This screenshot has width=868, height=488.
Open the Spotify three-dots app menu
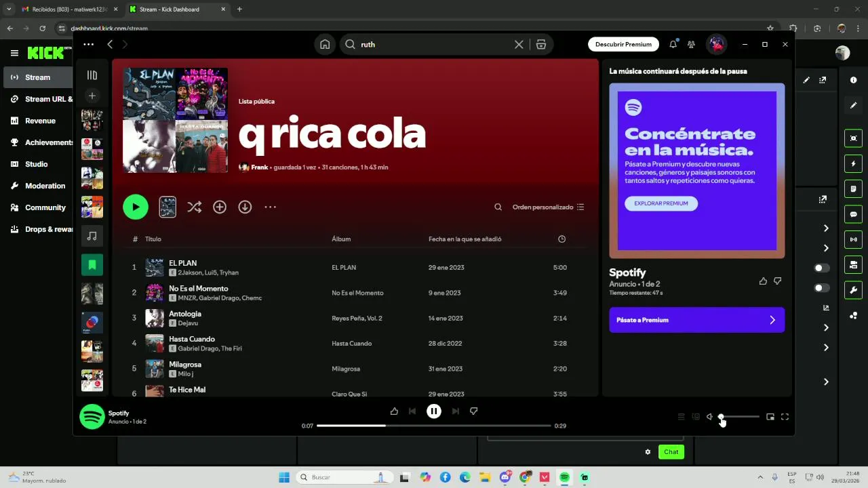coord(89,44)
